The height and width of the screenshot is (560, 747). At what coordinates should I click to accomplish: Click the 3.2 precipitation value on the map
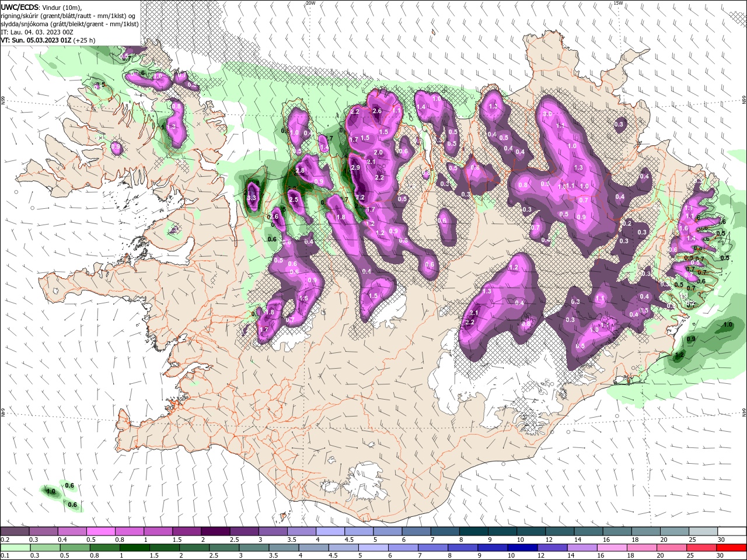[x=360, y=198]
